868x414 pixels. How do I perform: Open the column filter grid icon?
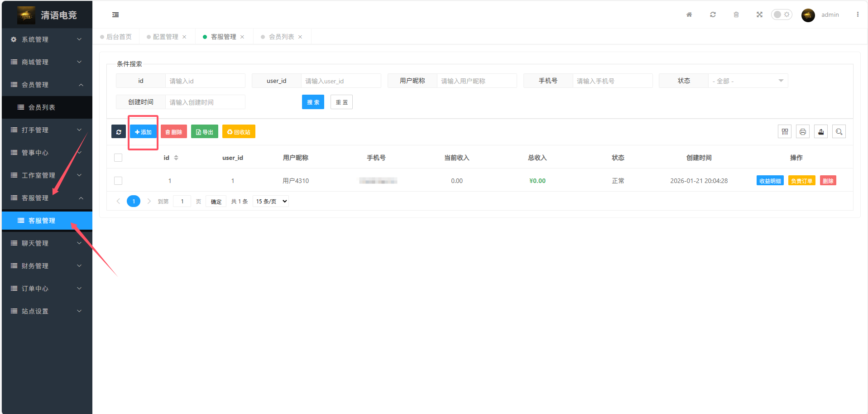(x=785, y=132)
